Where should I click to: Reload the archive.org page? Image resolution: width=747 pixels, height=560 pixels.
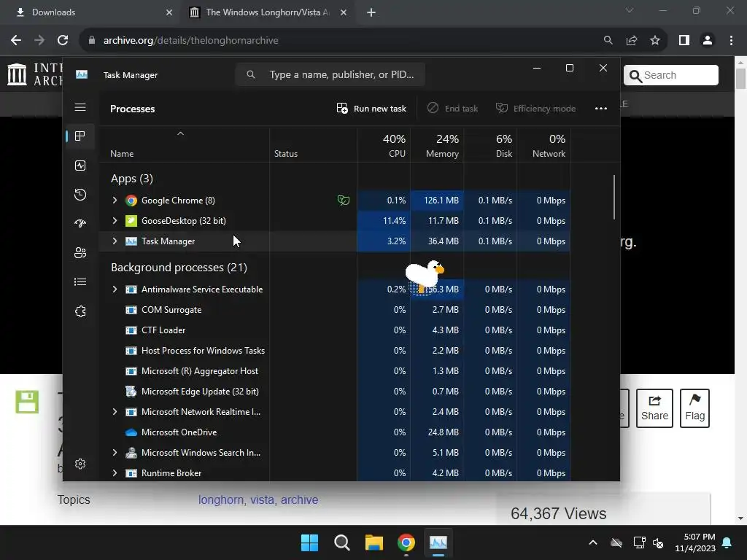[63, 41]
